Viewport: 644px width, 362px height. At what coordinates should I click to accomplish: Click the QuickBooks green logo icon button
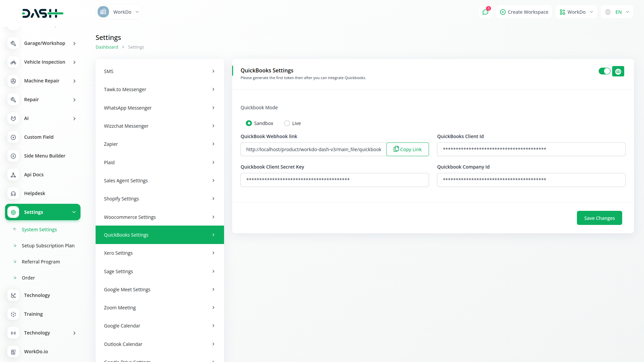point(618,71)
